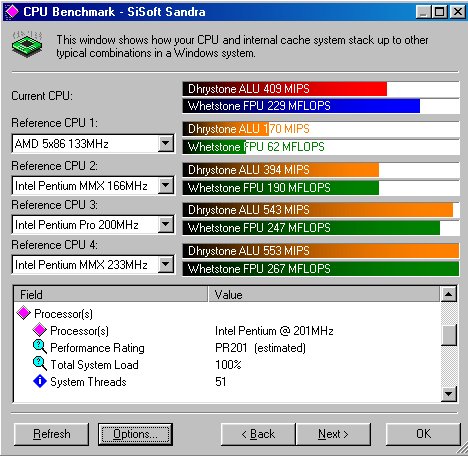Select the Total System Load row label
This screenshot has height=456, width=468.
[x=94, y=365]
